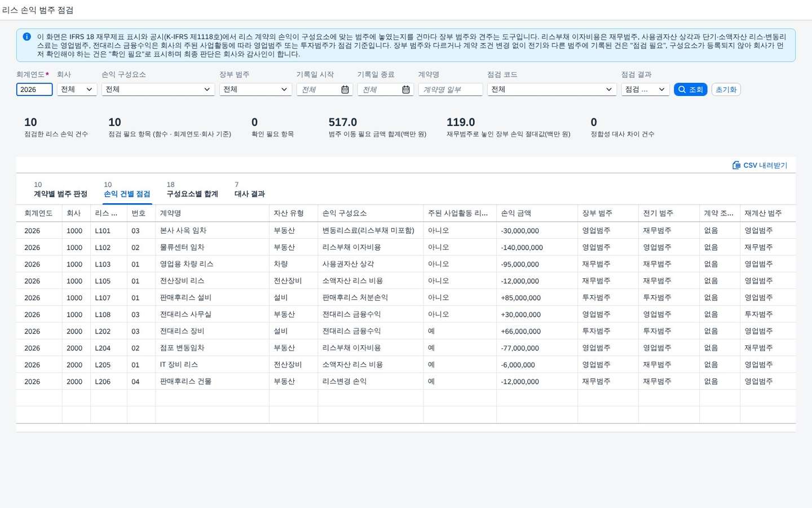Open the 기록일 시작 calendar picker icon

click(345, 90)
